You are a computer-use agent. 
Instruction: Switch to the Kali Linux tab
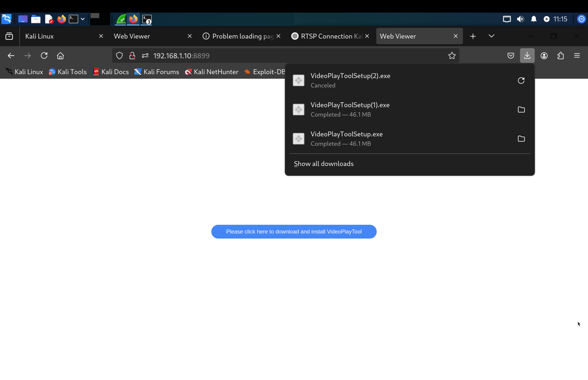coord(59,36)
